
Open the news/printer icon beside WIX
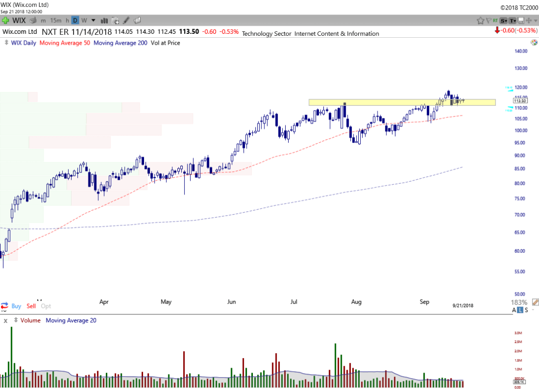tap(33, 20)
